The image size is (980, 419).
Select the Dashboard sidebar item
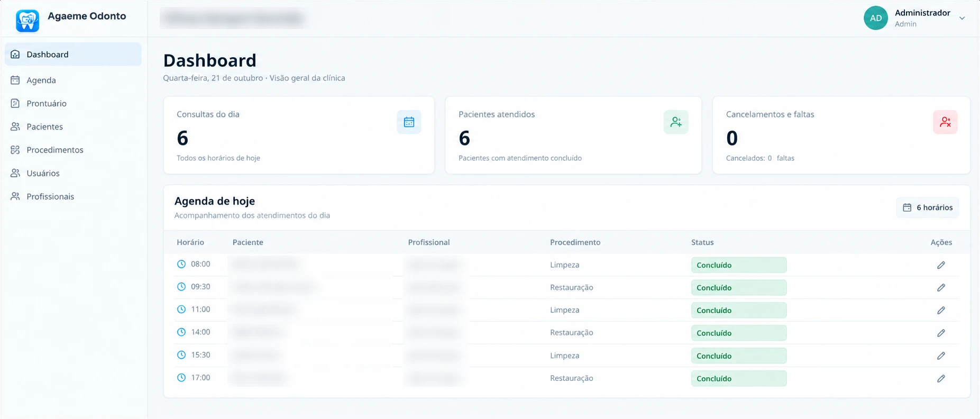point(73,54)
